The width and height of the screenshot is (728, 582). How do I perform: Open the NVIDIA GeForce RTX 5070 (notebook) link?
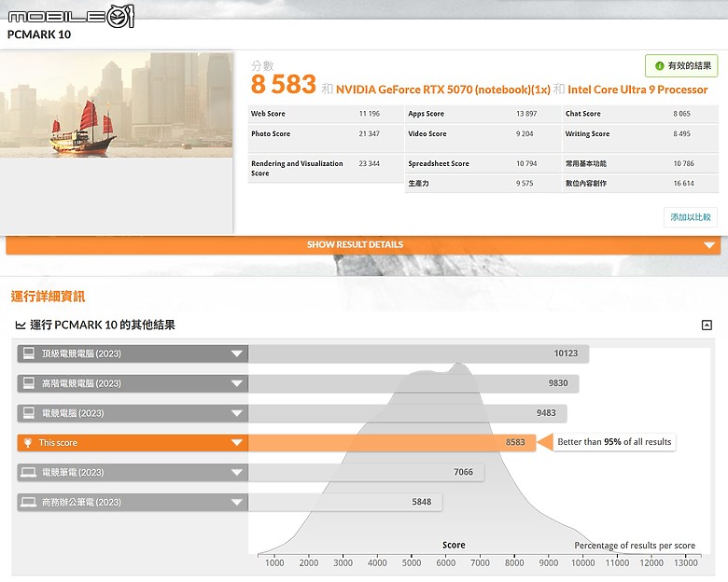pos(443,90)
